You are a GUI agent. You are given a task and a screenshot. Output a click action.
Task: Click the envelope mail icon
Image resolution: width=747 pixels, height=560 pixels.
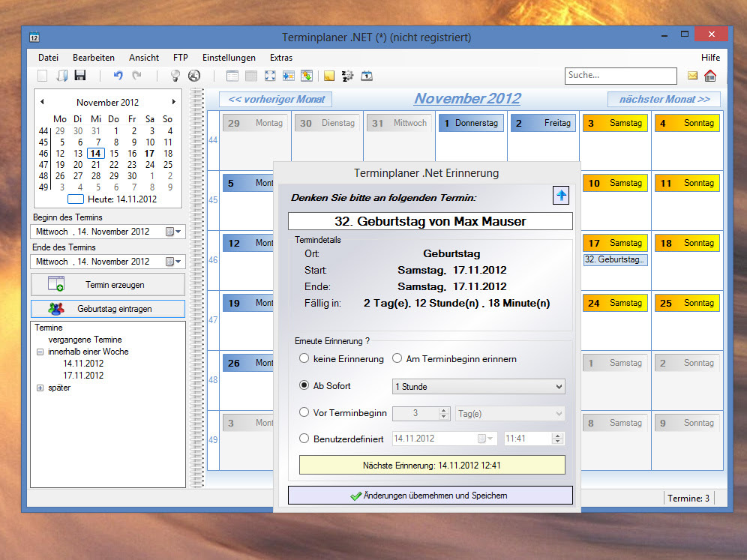[x=692, y=76]
